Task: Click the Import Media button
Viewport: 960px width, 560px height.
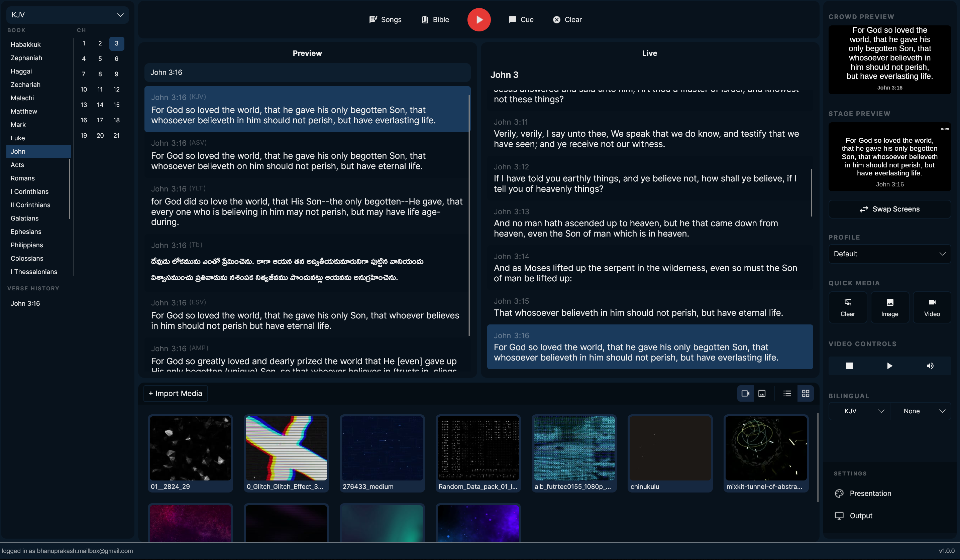Action: point(176,393)
